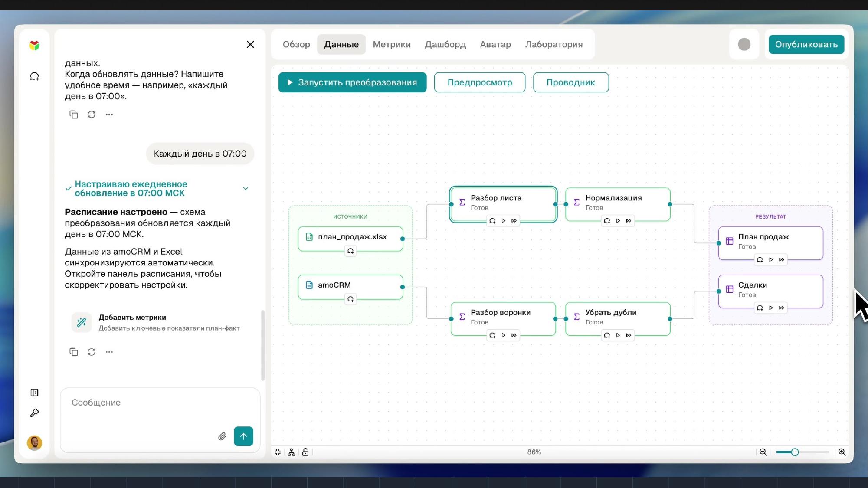The height and width of the screenshot is (488, 868).
Task: Select the Добавить метрики suggestion
Action: [160, 322]
